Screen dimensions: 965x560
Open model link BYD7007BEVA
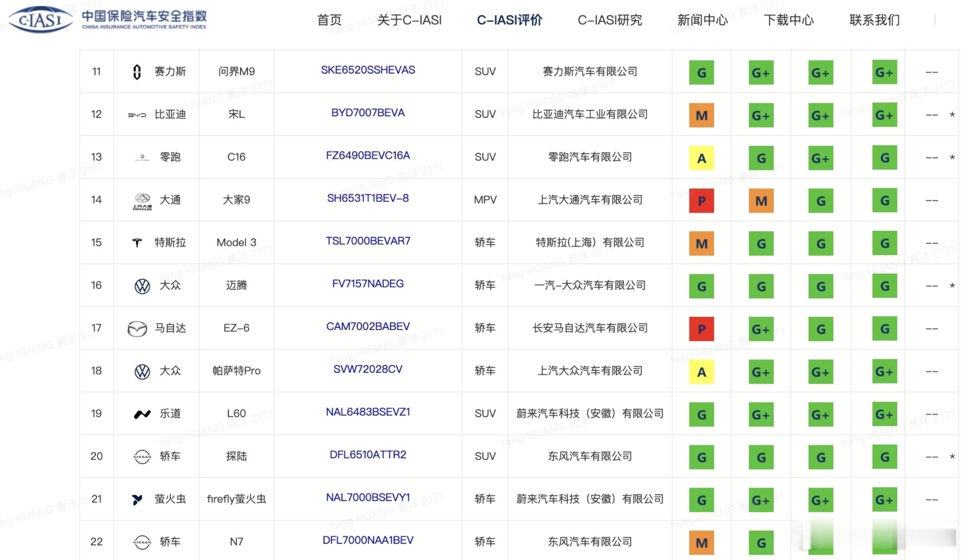[x=368, y=113]
